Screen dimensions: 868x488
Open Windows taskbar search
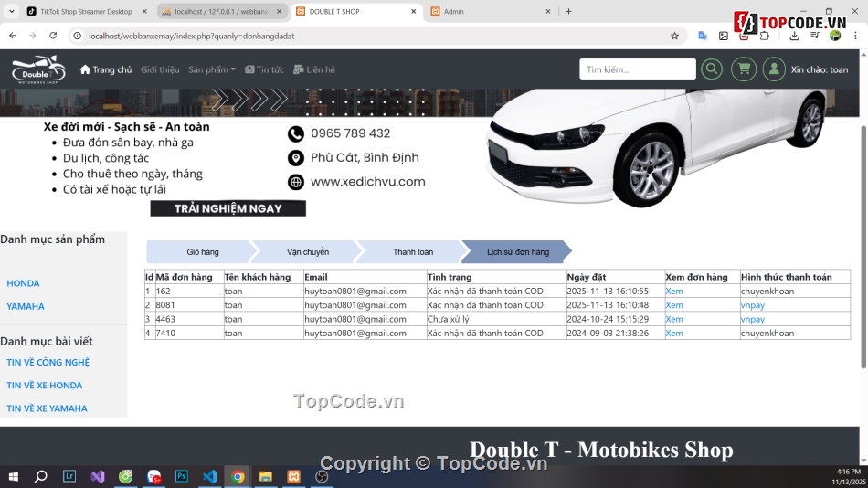(41, 476)
